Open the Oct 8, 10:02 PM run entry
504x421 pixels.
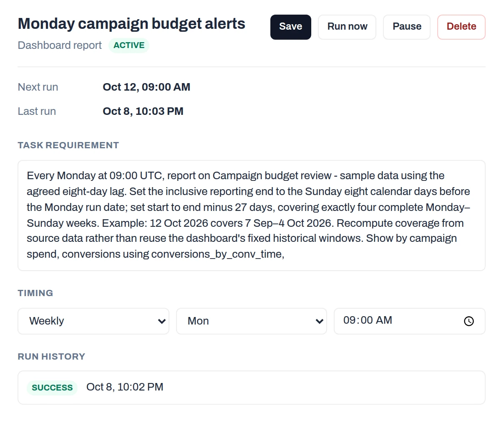click(x=252, y=388)
